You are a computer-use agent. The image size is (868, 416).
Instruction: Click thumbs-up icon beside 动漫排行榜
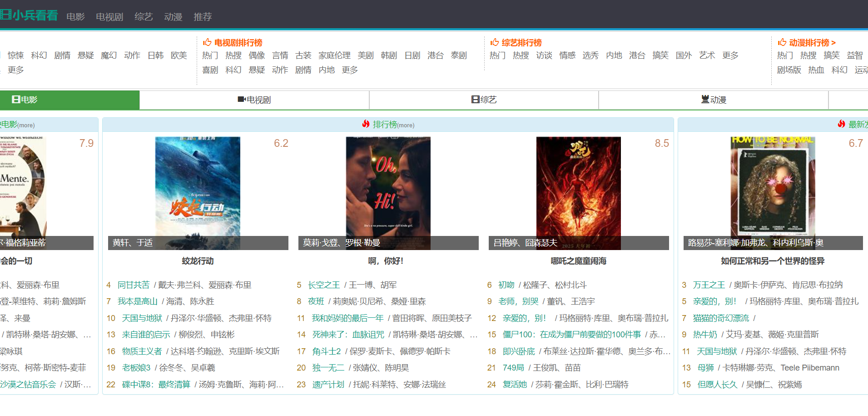(x=782, y=42)
